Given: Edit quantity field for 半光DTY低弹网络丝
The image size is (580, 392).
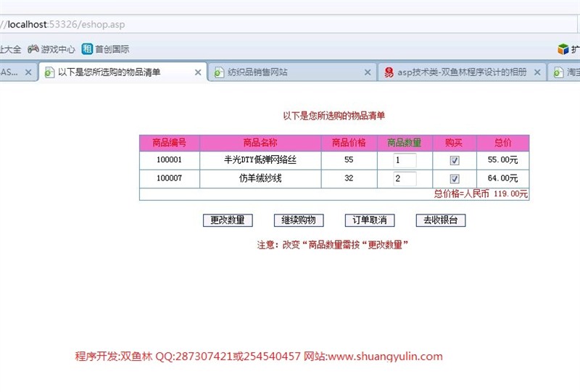Looking at the screenshot, I should tap(405, 160).
